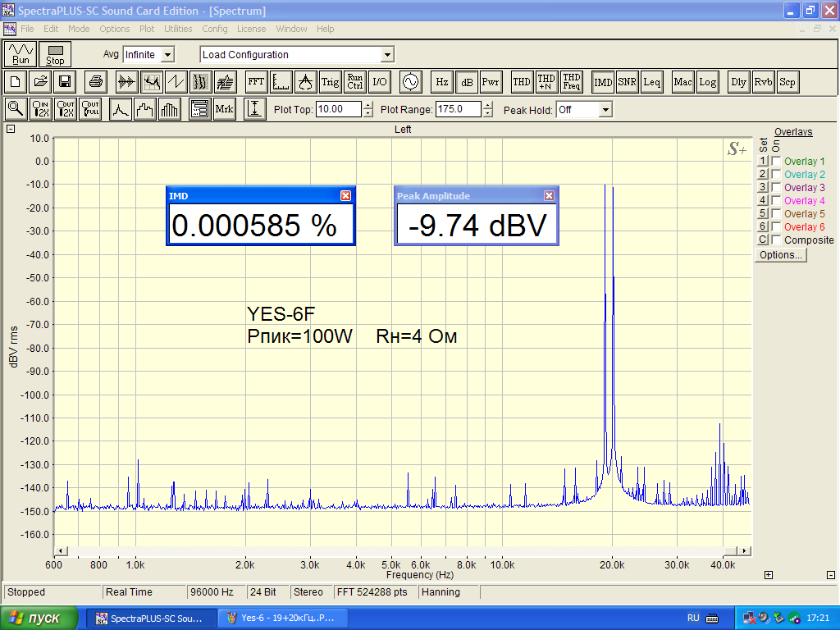This screenshot has width=840, height=630.
Task: Enable the Overlay 4 checkbox
Action: tap(776, 200)
